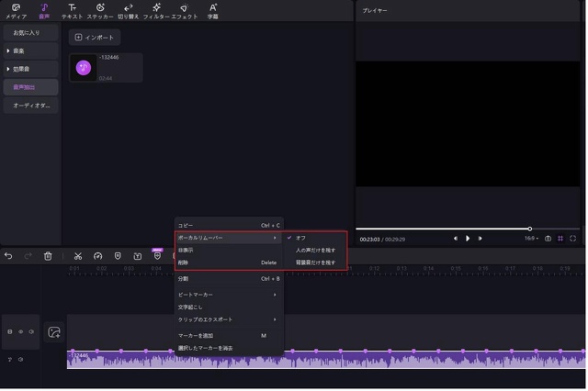Mute the video track speaker icon
Image resolution: width=588 pixels, height=391 pixels.
click(x=31, y=332)
